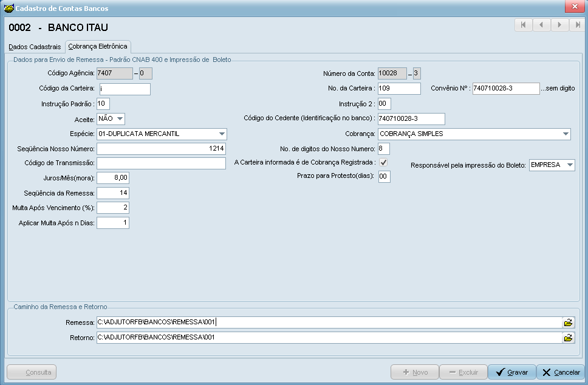Click 'Caminho da Remessa e Retorno' group label

click(x=60, y=307)
